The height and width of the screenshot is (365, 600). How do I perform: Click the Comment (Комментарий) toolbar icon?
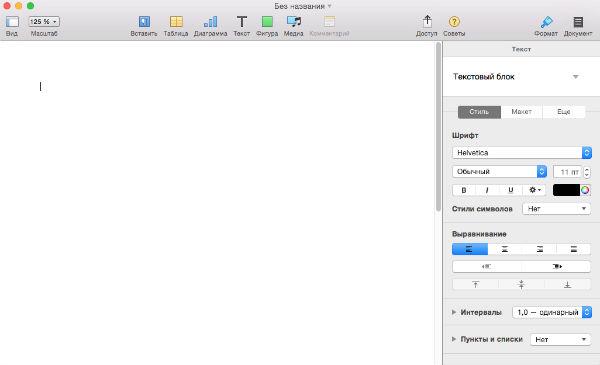click(329, 22)
